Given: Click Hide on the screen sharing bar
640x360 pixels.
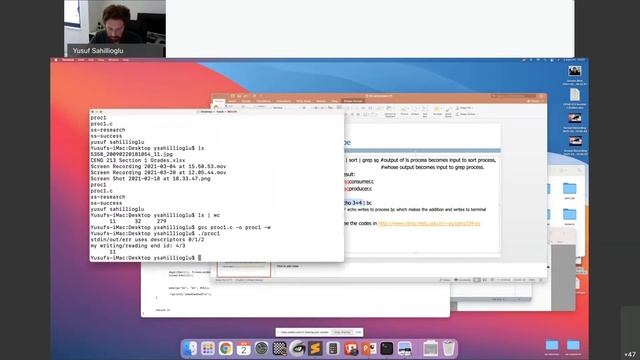Looking at the screenshot, I should pyautogui.click(x=358, y=332).
